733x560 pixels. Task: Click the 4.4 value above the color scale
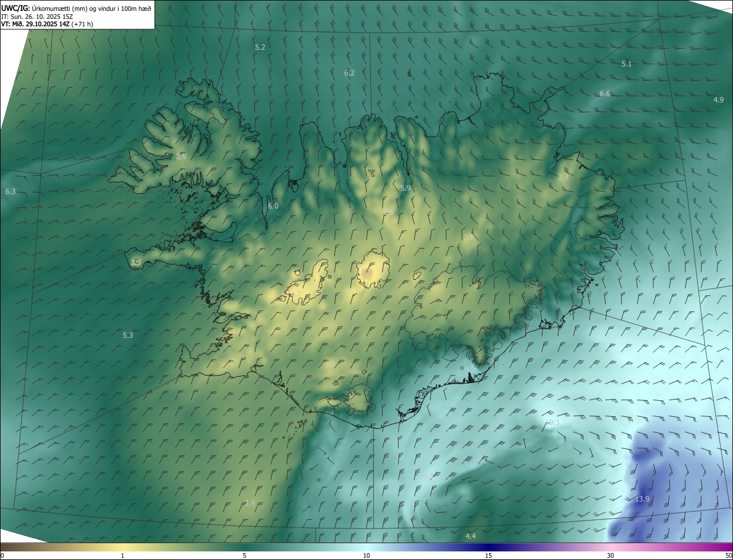pos(470,536)
